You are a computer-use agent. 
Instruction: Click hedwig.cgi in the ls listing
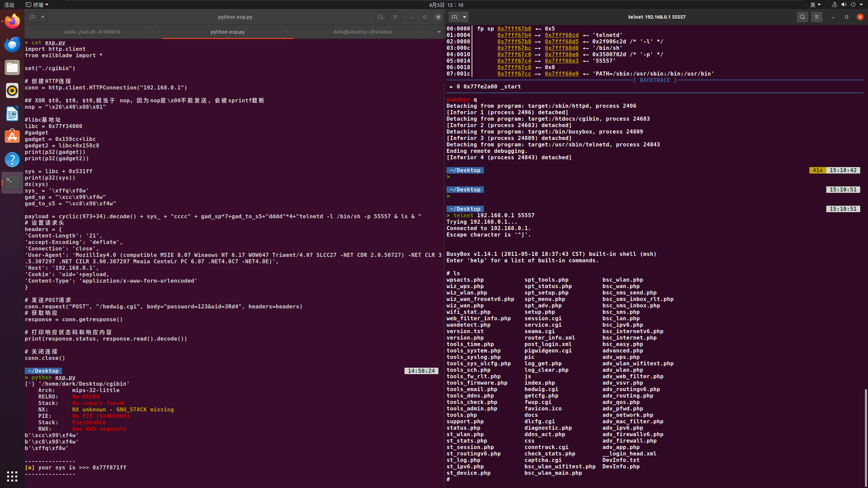[x=541, y=389]
